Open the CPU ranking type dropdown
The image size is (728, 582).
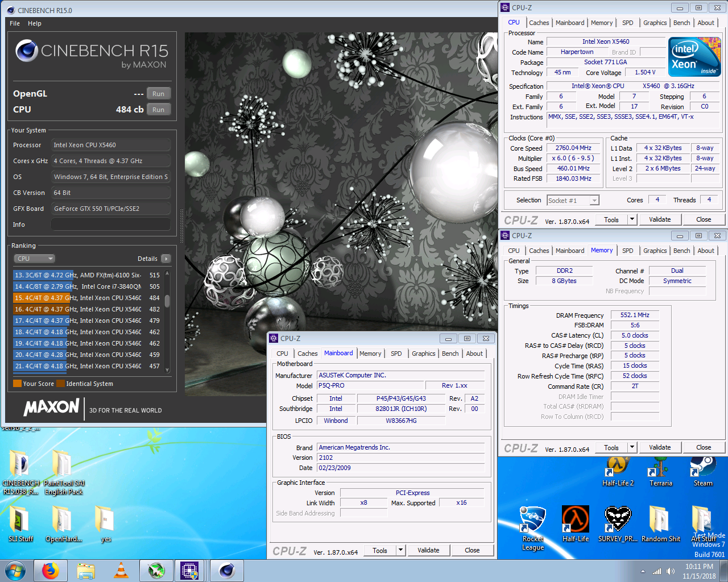point(34,259)
